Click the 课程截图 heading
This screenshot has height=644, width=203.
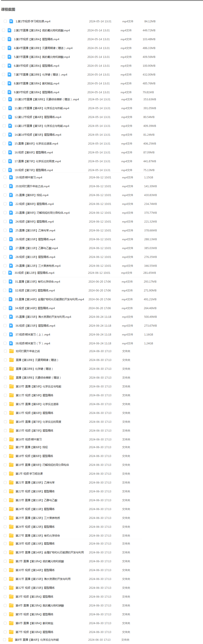click(x=8, y=9)
